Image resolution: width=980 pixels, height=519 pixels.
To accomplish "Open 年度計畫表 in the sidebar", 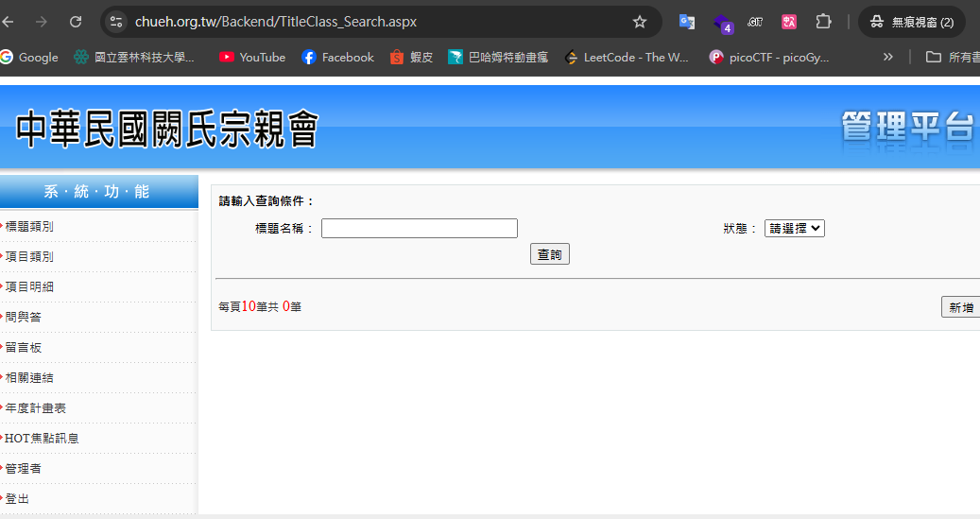I will [x=36, y=407].
